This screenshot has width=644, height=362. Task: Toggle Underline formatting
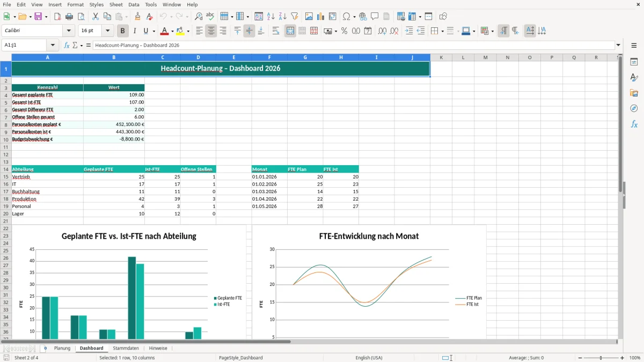point(145,31)
